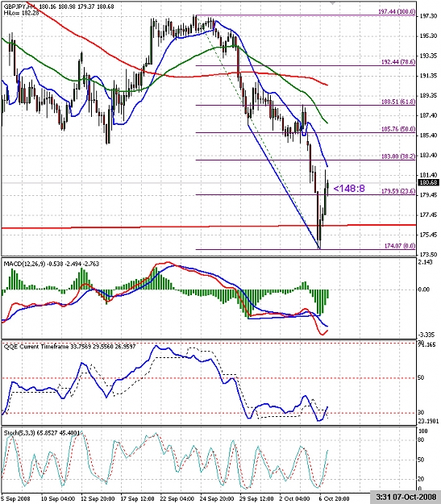Select the 188.51 (61.8) Fibonacci label
Image resolution: width=441 pixels, height=504 pixels.
click(398, 102)
